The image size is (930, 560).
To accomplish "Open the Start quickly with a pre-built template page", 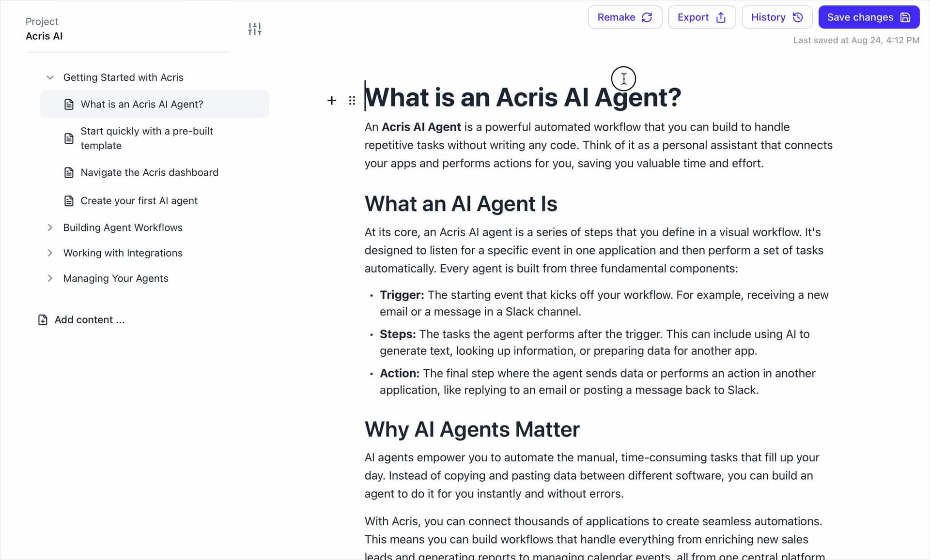I will 147,138.
